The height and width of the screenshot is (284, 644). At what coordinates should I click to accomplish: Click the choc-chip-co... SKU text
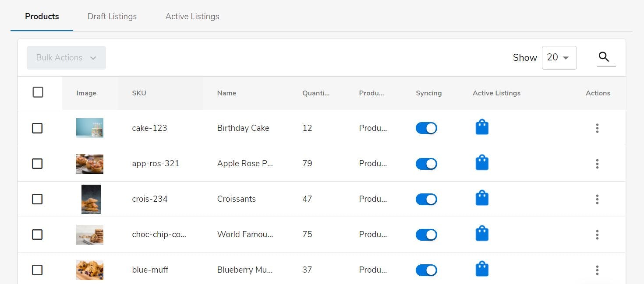159,235
